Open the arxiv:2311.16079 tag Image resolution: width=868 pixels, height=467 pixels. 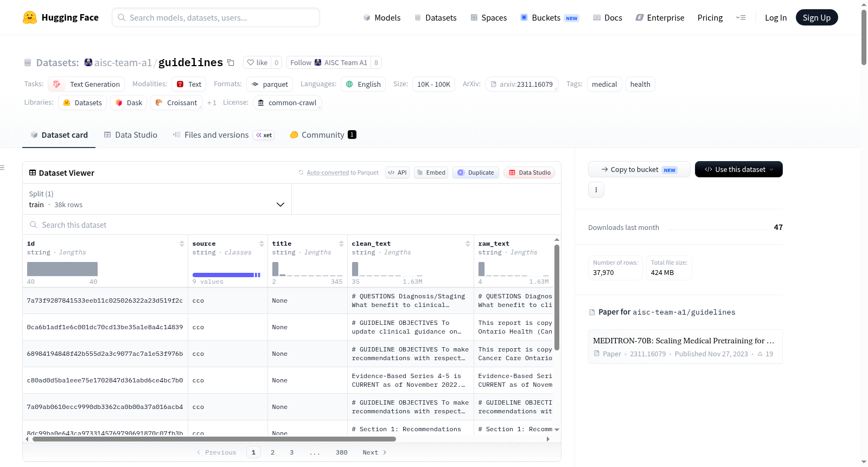pos(522,84)
